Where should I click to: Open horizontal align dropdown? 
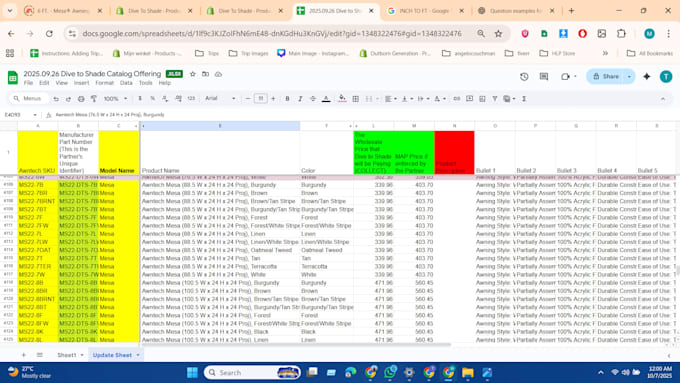(390, 99)
